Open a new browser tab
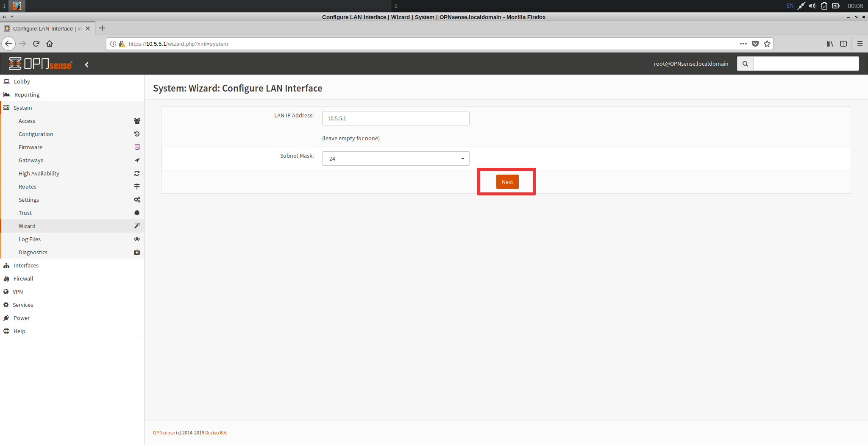This screenshot has height=445, width=868. coord(102,28)
